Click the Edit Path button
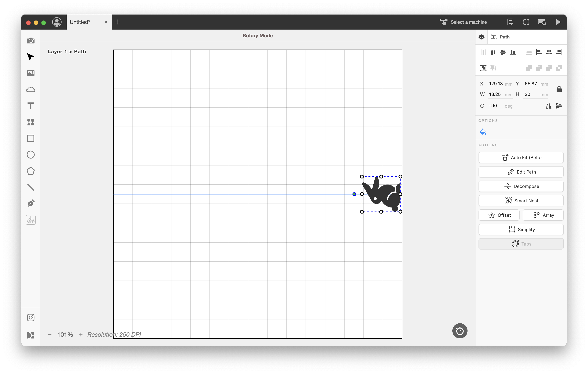This screenshot has height=374, width=588. [521, 172]
